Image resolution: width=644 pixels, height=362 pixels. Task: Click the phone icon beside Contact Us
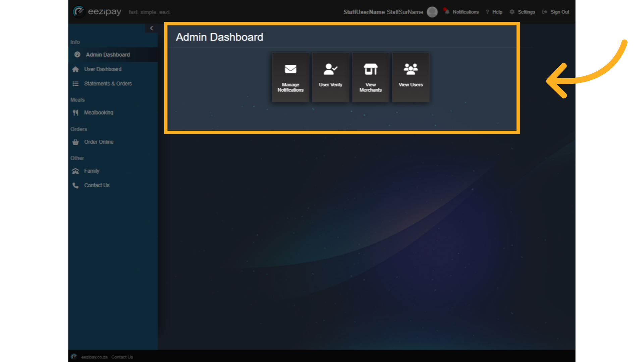75,185
